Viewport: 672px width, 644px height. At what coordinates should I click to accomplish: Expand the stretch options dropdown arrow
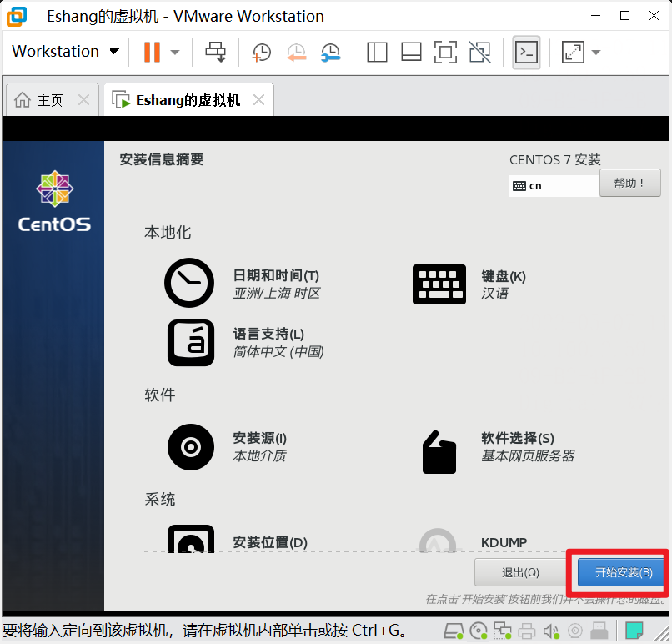[x=596, y=53]
